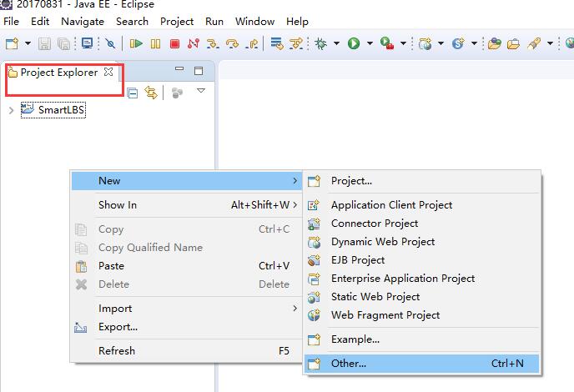This screenshot has width=574, height=392.
Task: Click the red Terminate toolbar icon
Action: pyautogui.click(x=174, y=44)
